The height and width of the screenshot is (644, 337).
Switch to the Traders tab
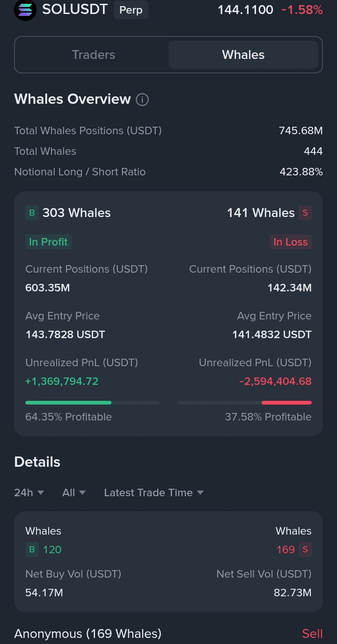point(94,55)
